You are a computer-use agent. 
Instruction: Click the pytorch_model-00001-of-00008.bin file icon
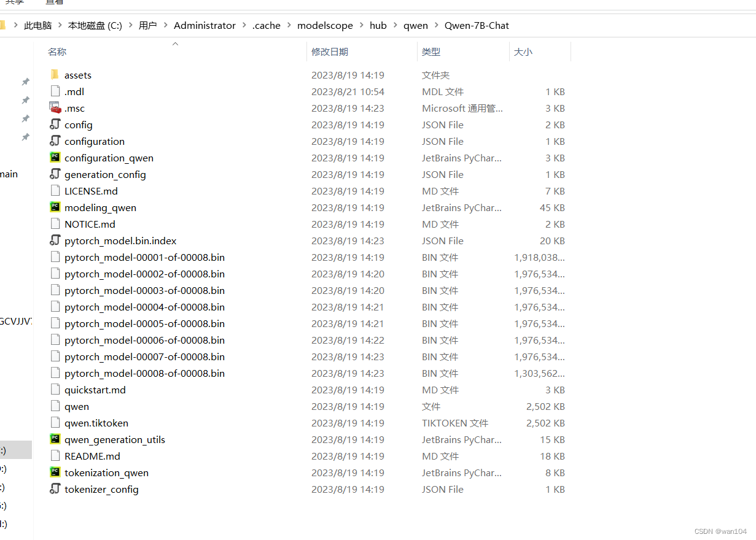coord(55,257)
